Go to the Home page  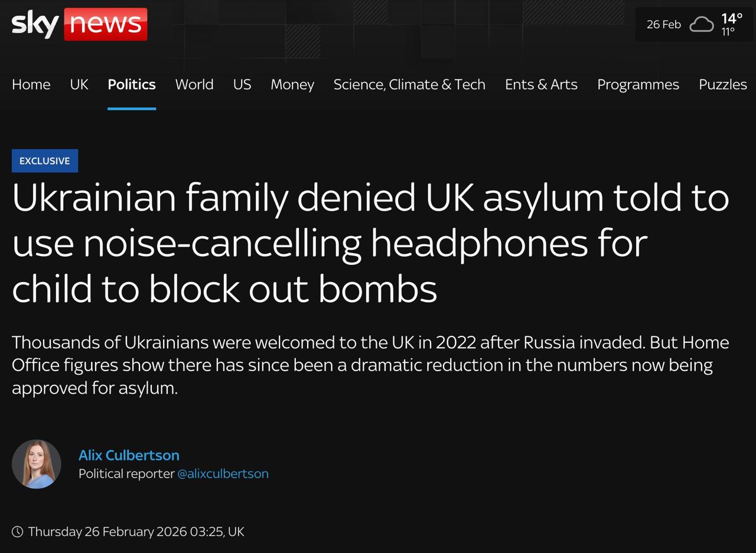point(31,84)
